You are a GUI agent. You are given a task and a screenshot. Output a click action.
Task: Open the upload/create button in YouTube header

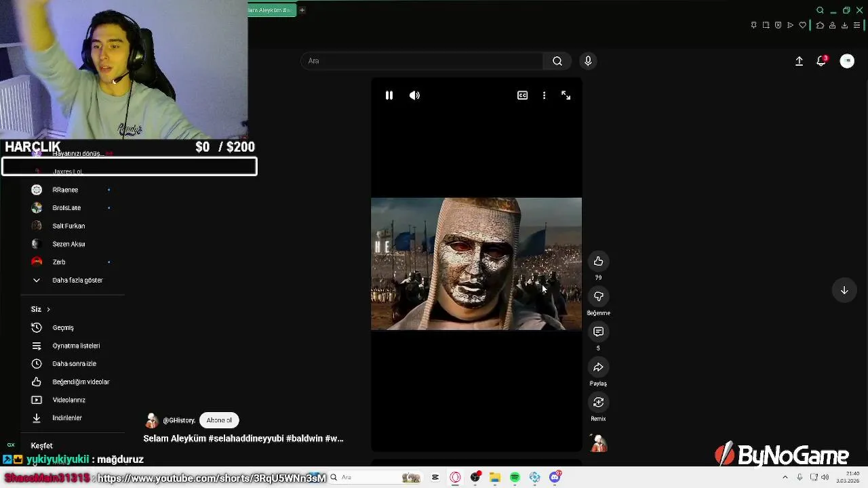[x=799, y=61]
